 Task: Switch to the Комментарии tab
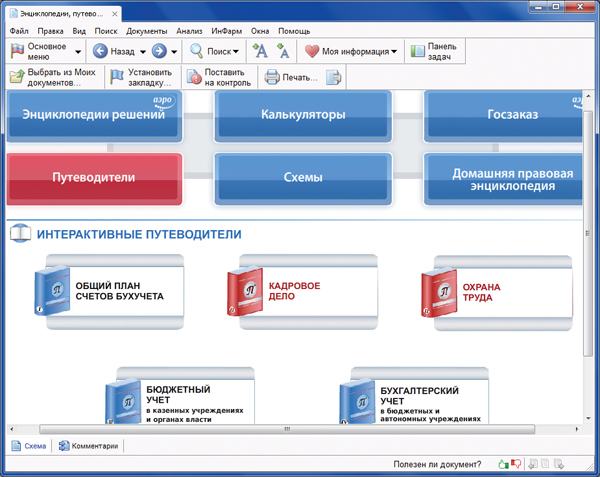(88, 446)
